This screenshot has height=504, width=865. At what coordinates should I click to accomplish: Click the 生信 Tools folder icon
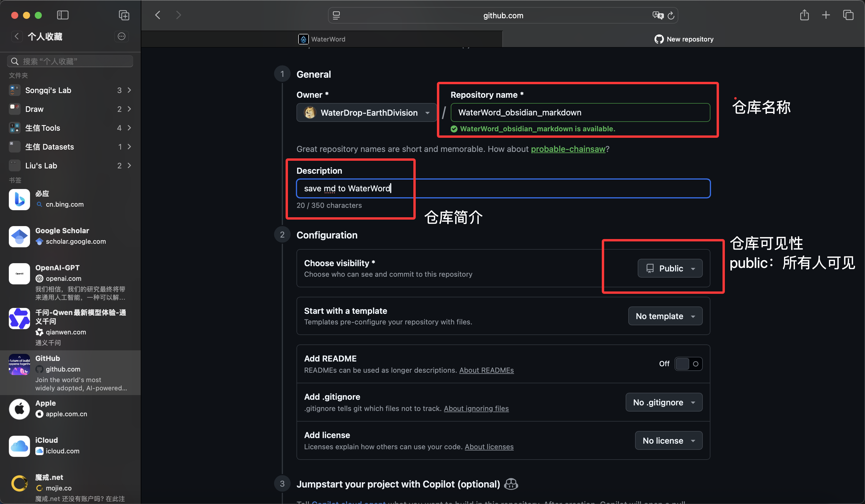click(14, 128)
